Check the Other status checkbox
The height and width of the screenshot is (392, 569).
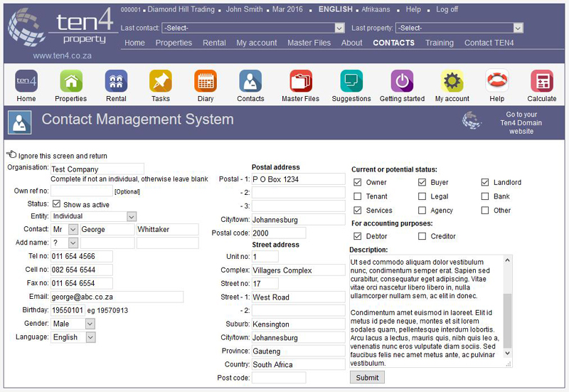tap(485, 210)
